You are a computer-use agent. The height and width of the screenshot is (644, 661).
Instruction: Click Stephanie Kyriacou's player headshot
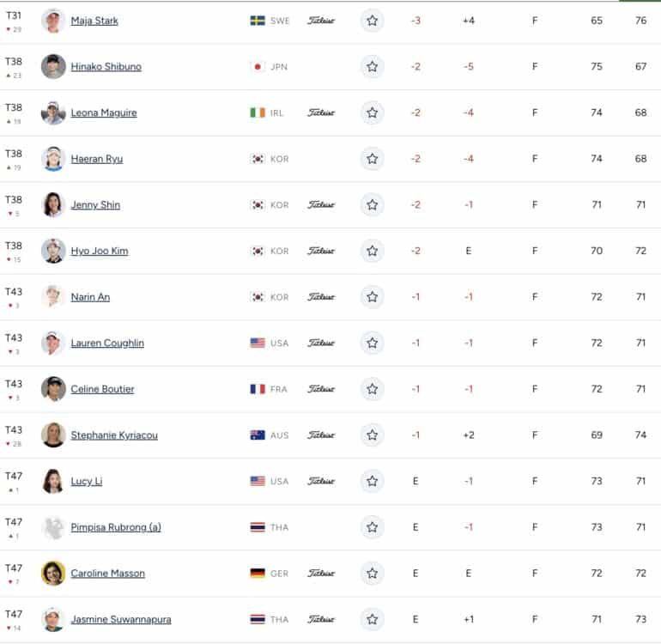pyautogui.click(x=53, y=435)
